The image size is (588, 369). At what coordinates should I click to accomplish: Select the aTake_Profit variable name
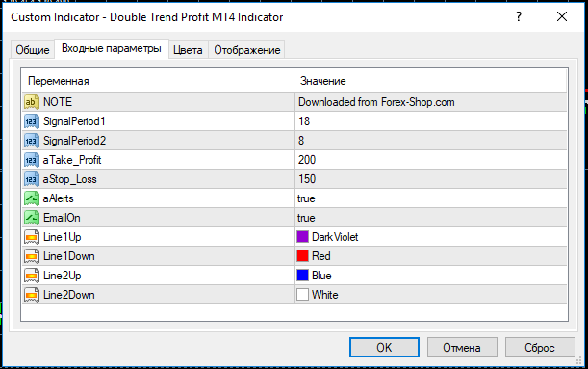click(x=72, y=160)
